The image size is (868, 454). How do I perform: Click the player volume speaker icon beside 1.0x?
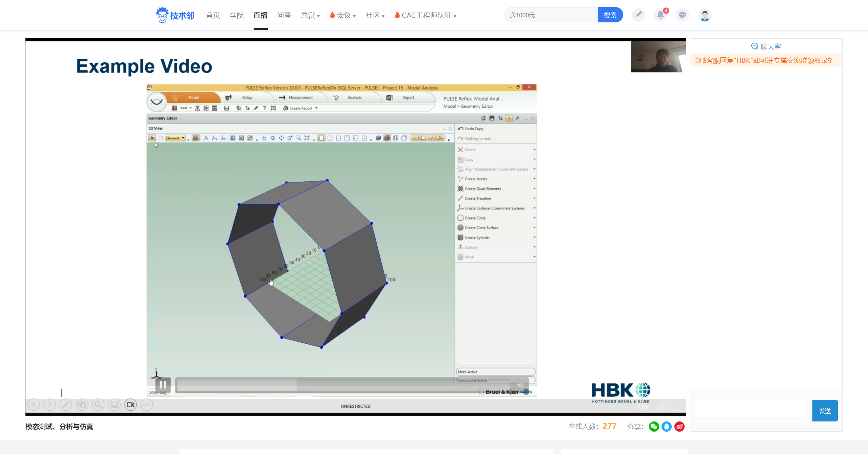tap(662, 407)
